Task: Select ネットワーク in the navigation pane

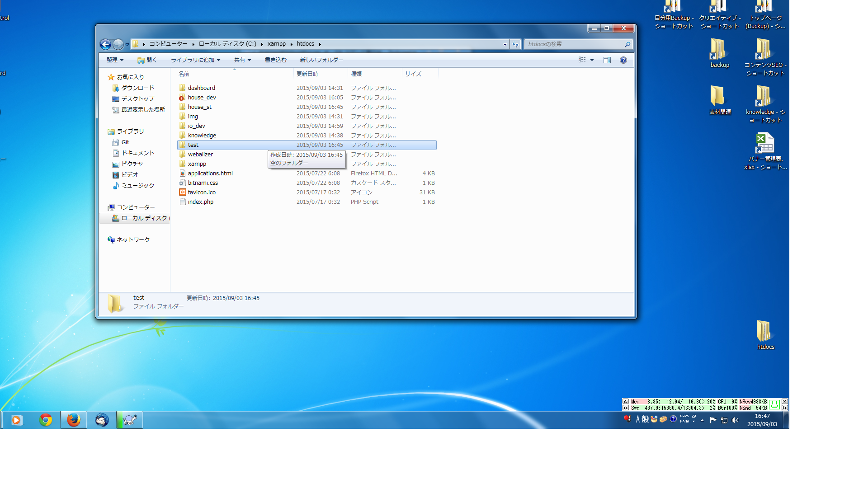Action: tap(133, 240)
